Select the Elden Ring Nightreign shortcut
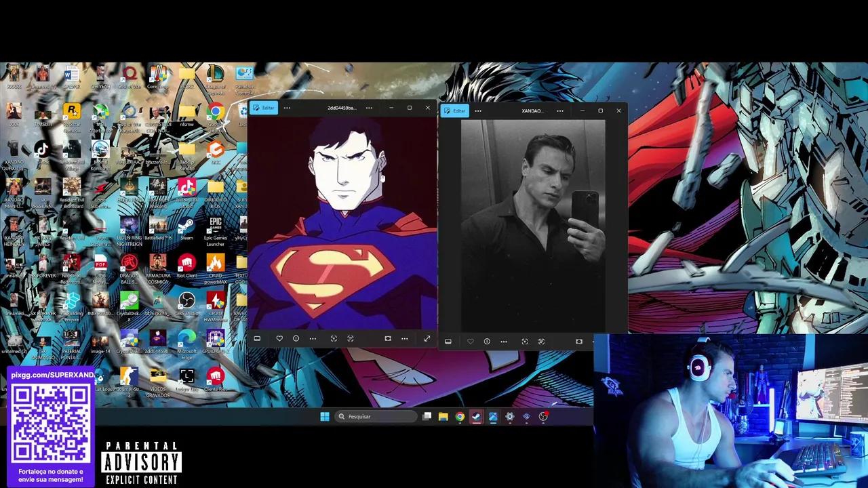Screen dimensions: 868x488 click(129, 230)
